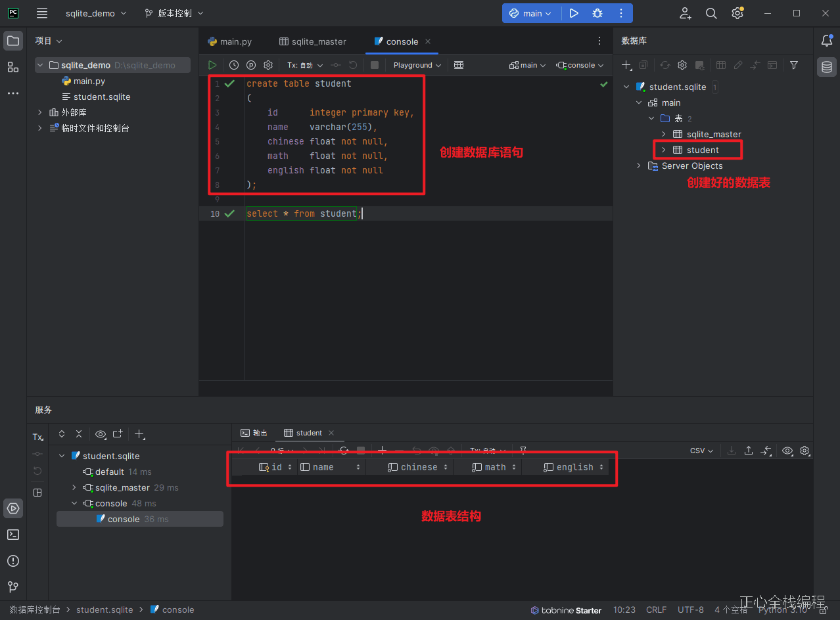This screenshot has width=840, height=620.
Task: Open the Structure tool window icon
Action: (13, 67)
